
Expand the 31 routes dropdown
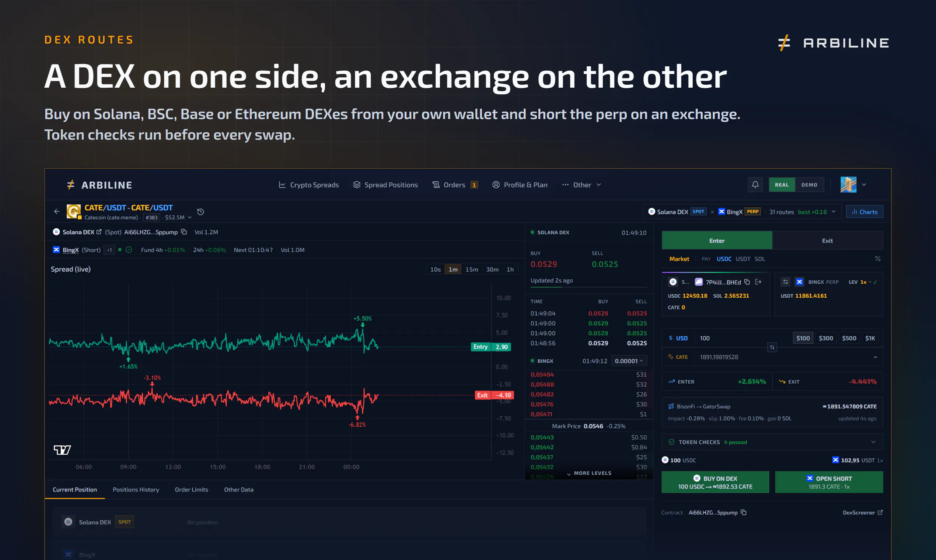coord(803,212)
